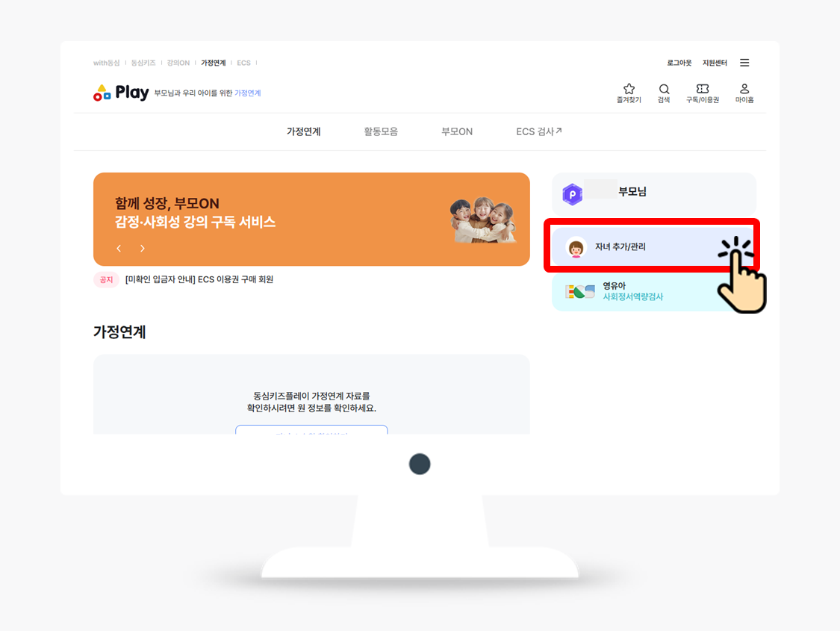Click the purple P profile badge
The image size is (840, 631).
(572, 194)
